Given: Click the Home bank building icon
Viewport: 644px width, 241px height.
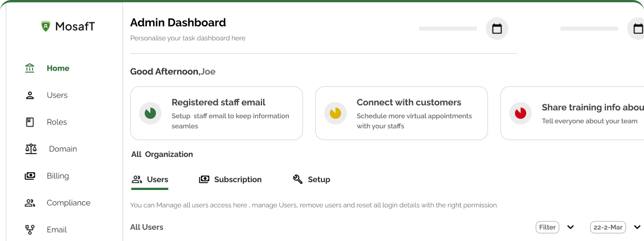Looking at the screenshot, I should click(x=30, y=68).
